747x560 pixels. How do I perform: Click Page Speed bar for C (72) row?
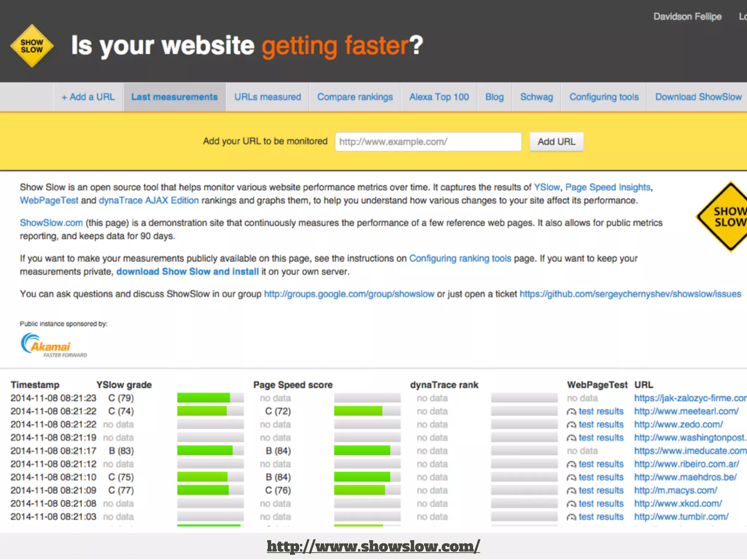point(367,411)
